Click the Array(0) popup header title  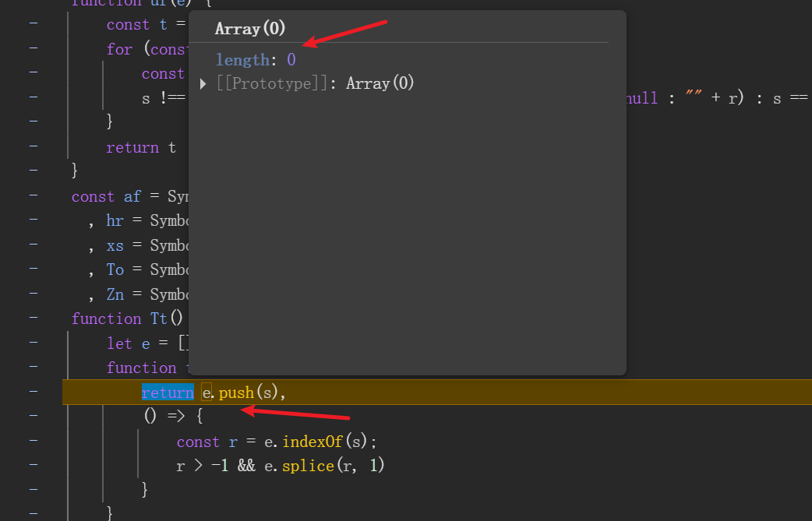(250, 29)
